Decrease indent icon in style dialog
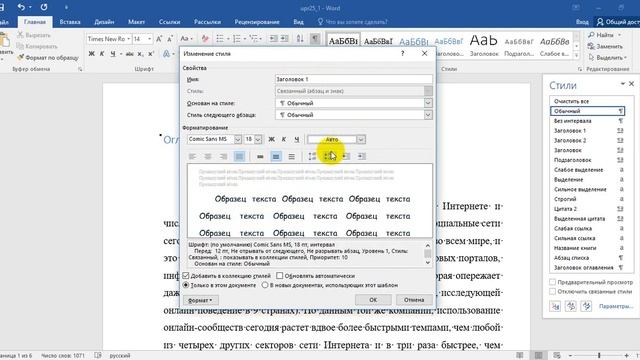Viewport: 640px width, 360px height. 346,156
